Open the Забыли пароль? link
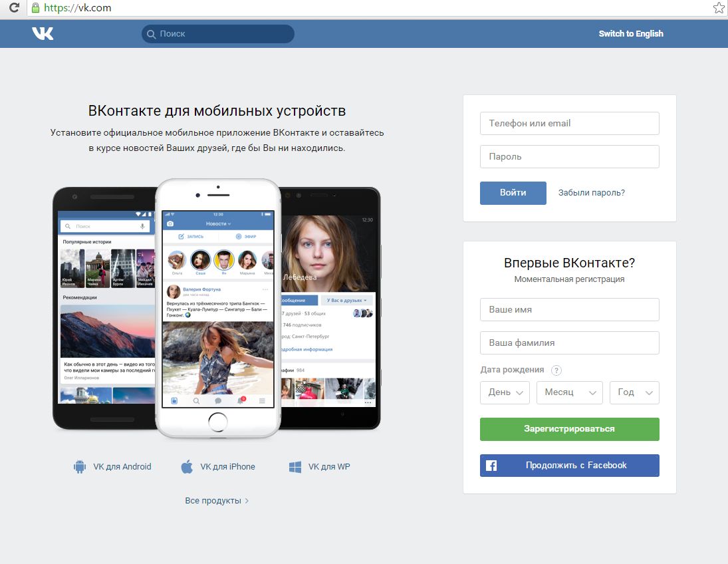The width and height of the screenshot is (728, 564). click(x=591, y=193)
